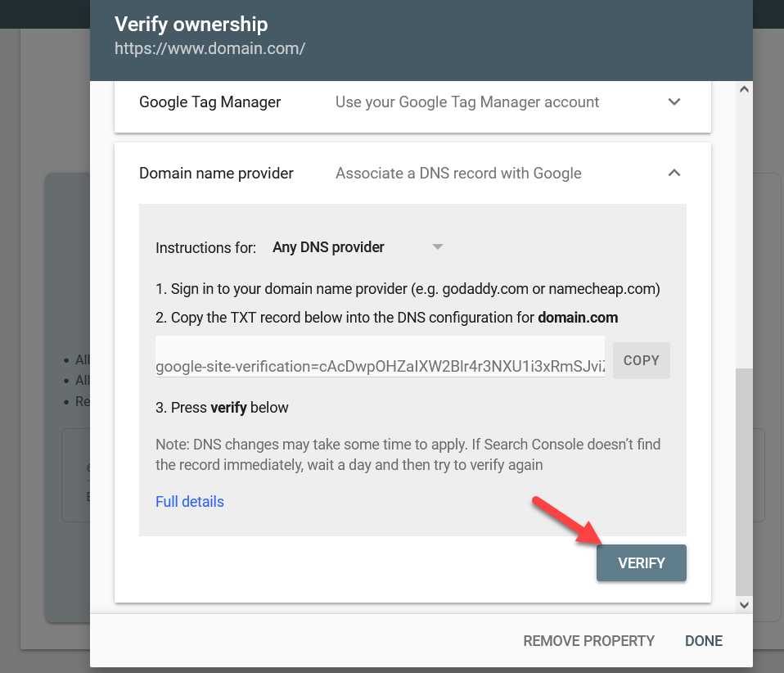784x673 pixels.
Task: Click the dialog scrollbar thumb
Action: pyautogui.click(x=744, y=483)
